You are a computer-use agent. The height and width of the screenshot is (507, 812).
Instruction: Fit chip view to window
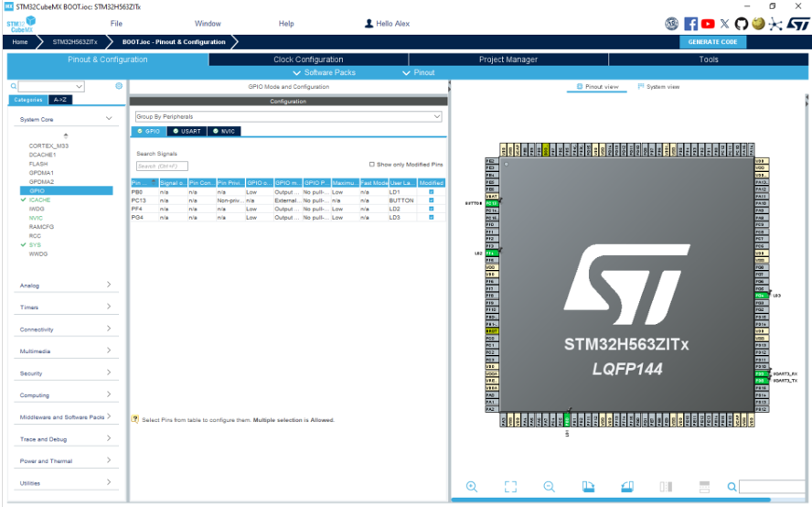point(510,486)
